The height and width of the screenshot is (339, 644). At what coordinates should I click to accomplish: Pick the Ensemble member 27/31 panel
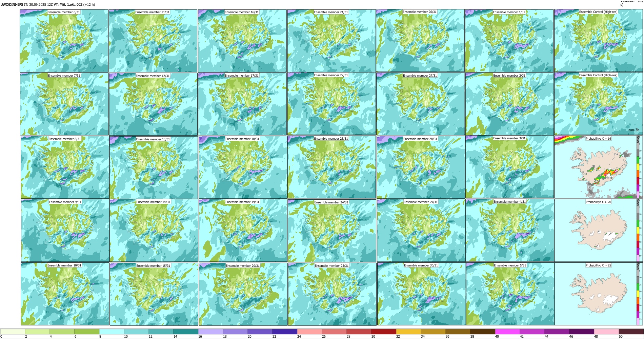pos(420,104)
